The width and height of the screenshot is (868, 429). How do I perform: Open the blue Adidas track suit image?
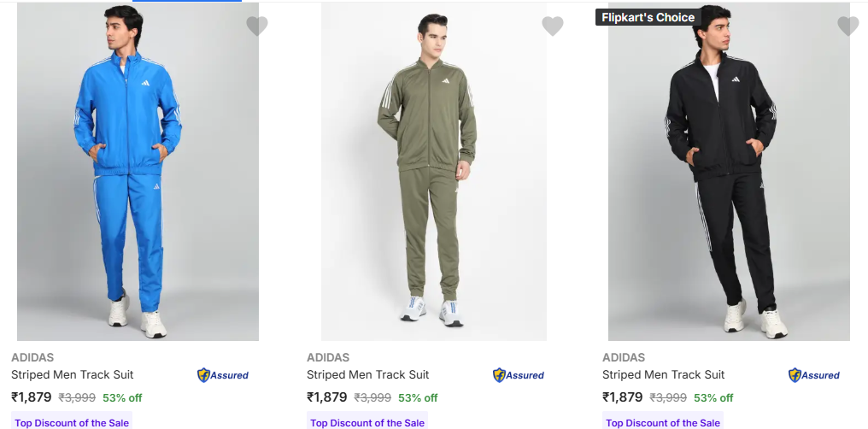point(138,171)
